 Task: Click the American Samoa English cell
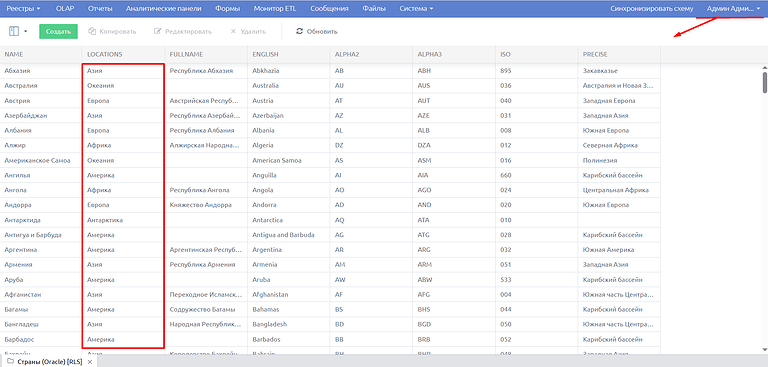click(289, 160)
